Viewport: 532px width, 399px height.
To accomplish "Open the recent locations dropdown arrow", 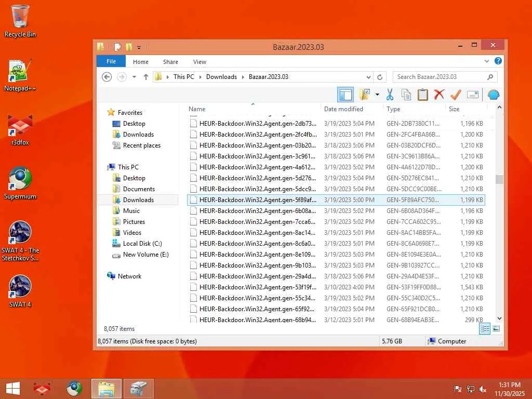I will [135, 77].
